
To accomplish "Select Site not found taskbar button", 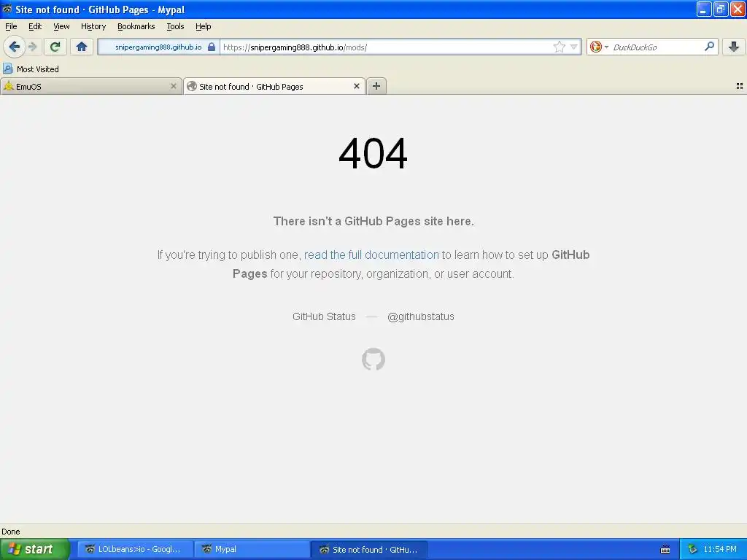I will (x=368, y=550).
